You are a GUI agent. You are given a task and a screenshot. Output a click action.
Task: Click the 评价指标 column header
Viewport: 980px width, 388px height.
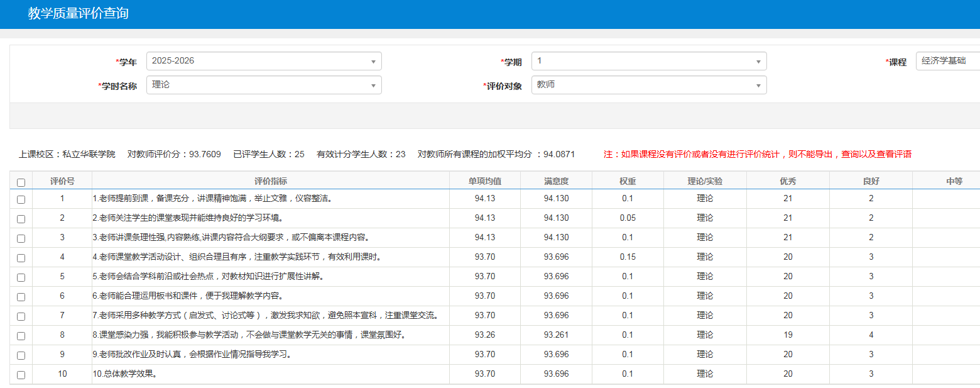(x=271, y=181)
